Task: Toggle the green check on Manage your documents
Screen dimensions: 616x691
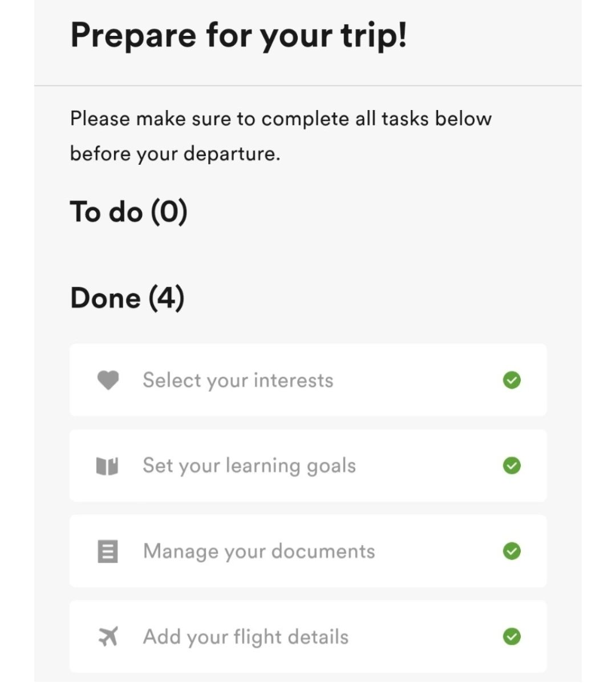Action: tap(512, 551)
